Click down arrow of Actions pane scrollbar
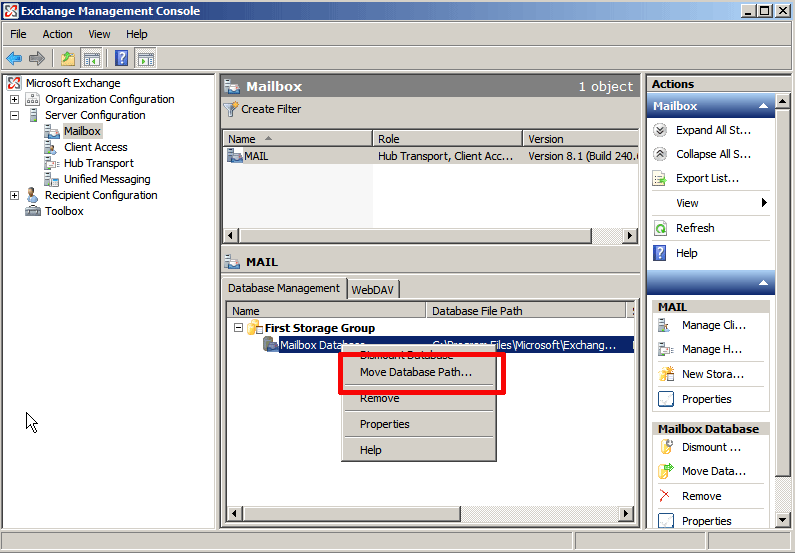Viewport: 795px width, 553px height. click(x=782, y=520)
